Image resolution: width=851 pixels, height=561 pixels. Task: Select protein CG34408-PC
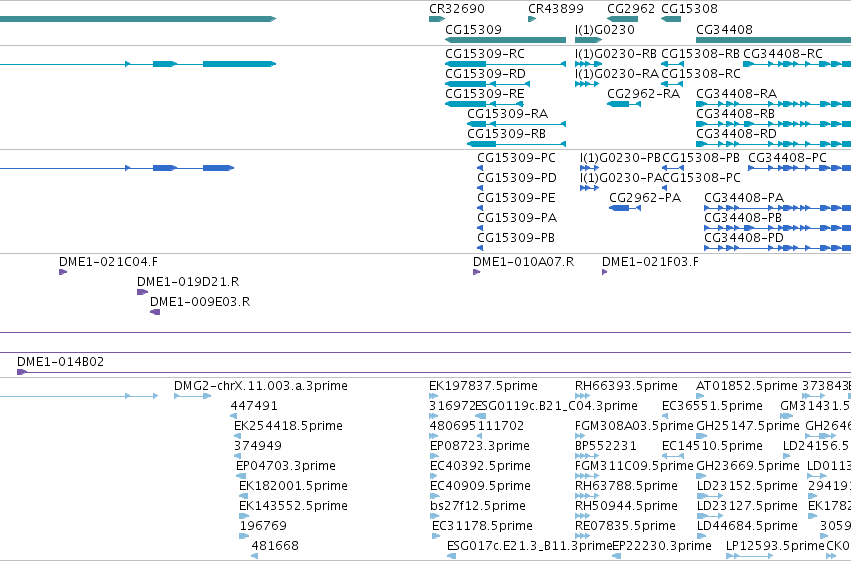click(799, 168)
